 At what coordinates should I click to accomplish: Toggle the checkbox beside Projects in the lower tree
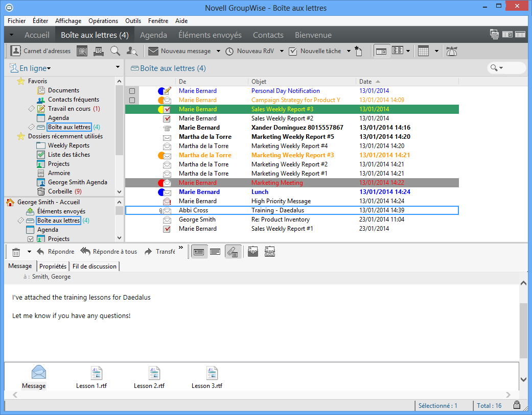pyautogui.click(x=31, y=239)
